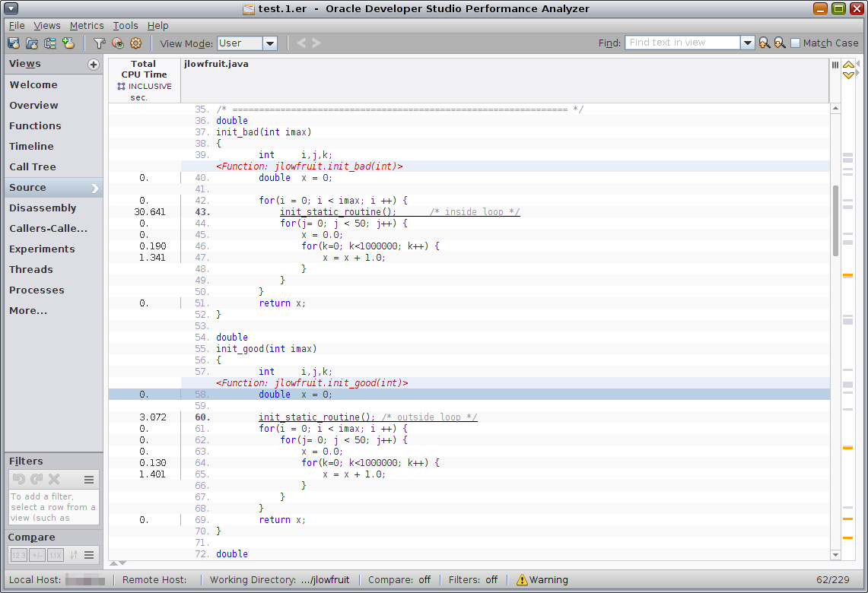
Task: Click the Find Next magnifier icon
Action: (780, 43)
